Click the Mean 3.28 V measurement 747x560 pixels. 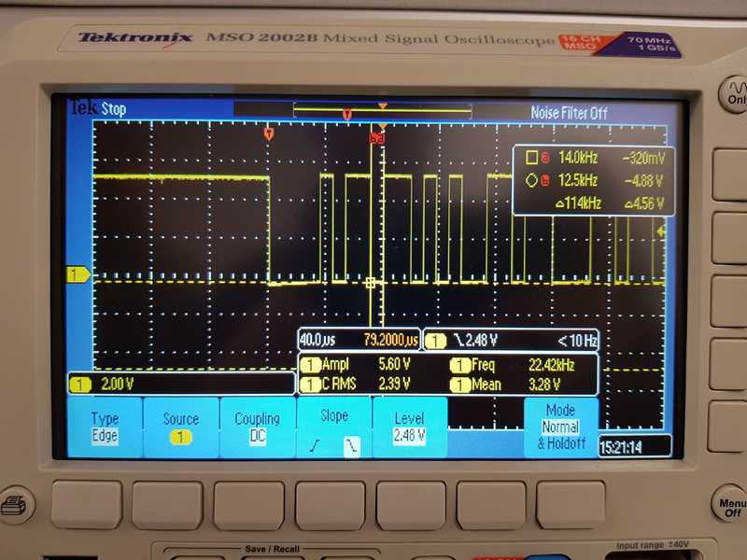pyautogui.click(x=506, y=385)
